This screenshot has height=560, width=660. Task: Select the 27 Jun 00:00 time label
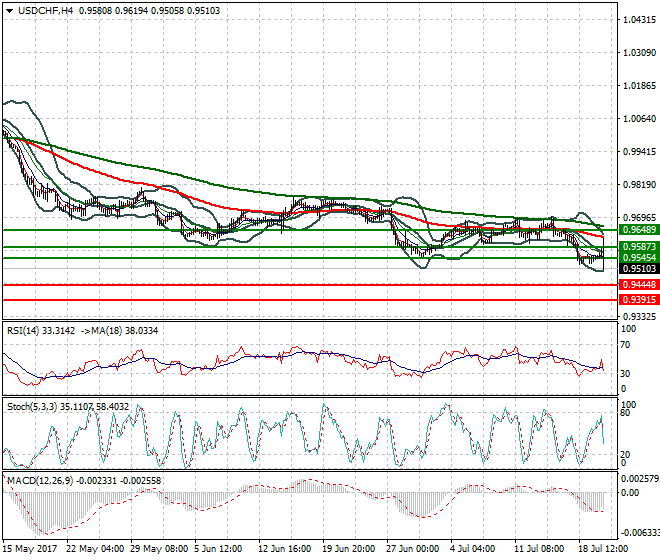pos(412,549)
